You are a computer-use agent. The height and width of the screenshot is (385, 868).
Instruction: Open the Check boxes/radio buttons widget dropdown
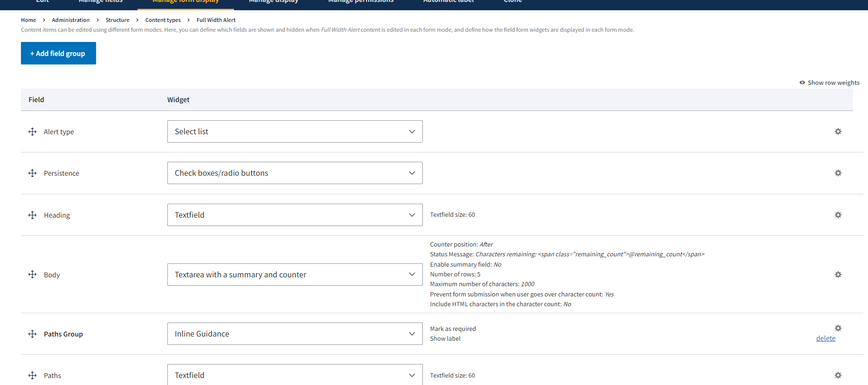pos(295,173)
